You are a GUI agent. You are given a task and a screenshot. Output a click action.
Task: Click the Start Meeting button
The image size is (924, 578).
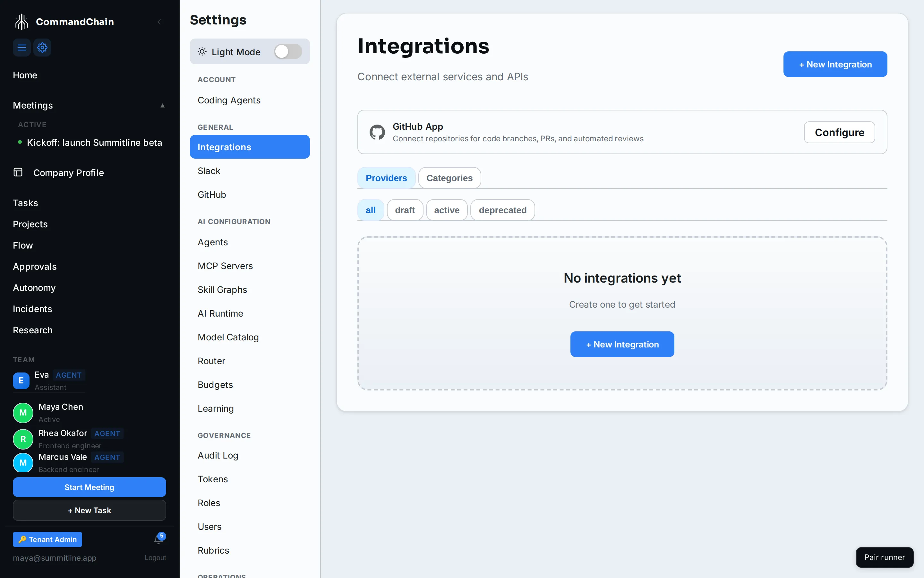click(89, 487)
